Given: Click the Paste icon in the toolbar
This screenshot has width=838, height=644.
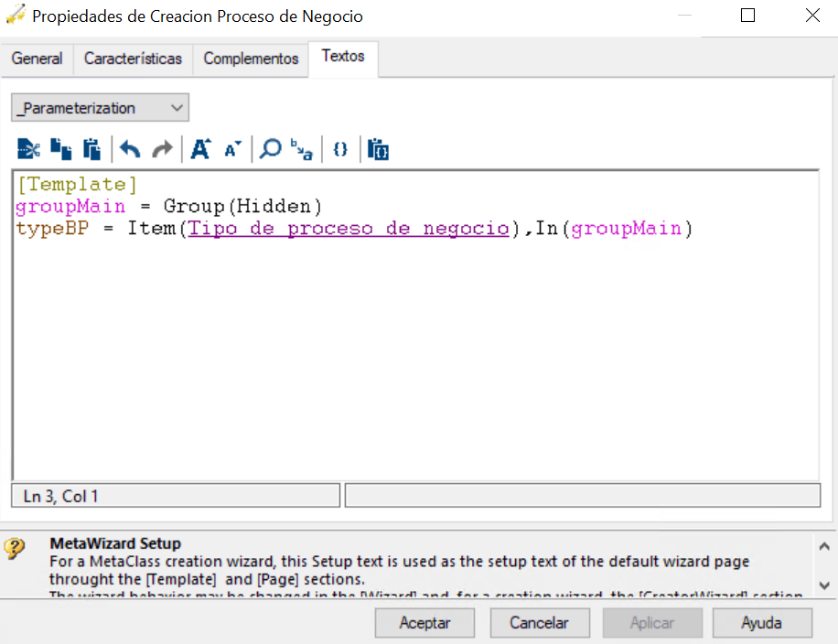Looking at the screenshot, I should pyautogui.click(x=91, y=149).
